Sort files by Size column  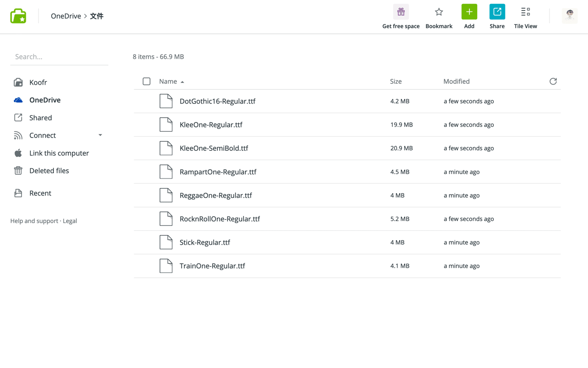[396, 81]
